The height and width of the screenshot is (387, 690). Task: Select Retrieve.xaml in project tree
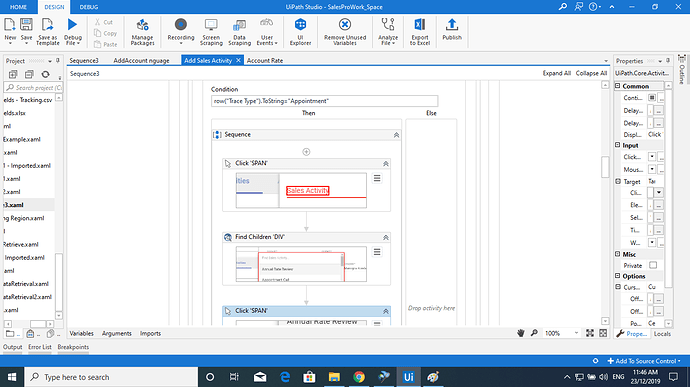[21, 244]
